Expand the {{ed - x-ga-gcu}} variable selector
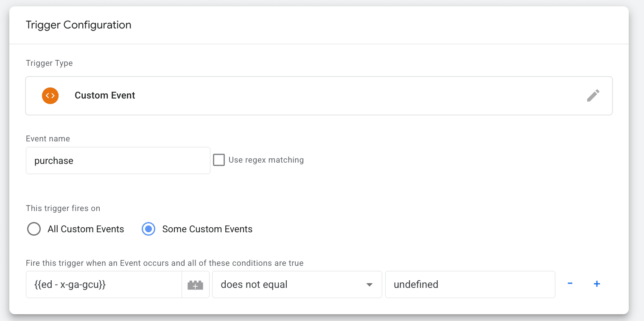The image size is (644, 321). [104, 284]
